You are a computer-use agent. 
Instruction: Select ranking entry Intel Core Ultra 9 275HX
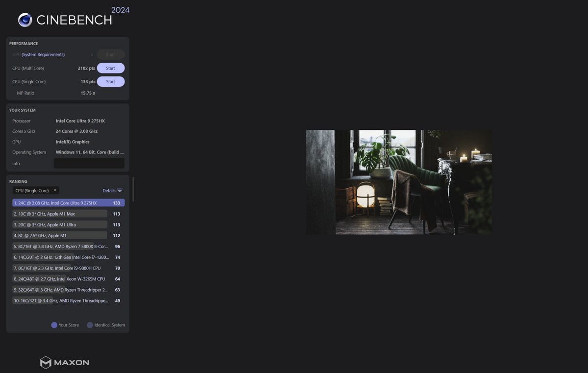[x=68, y=203]
